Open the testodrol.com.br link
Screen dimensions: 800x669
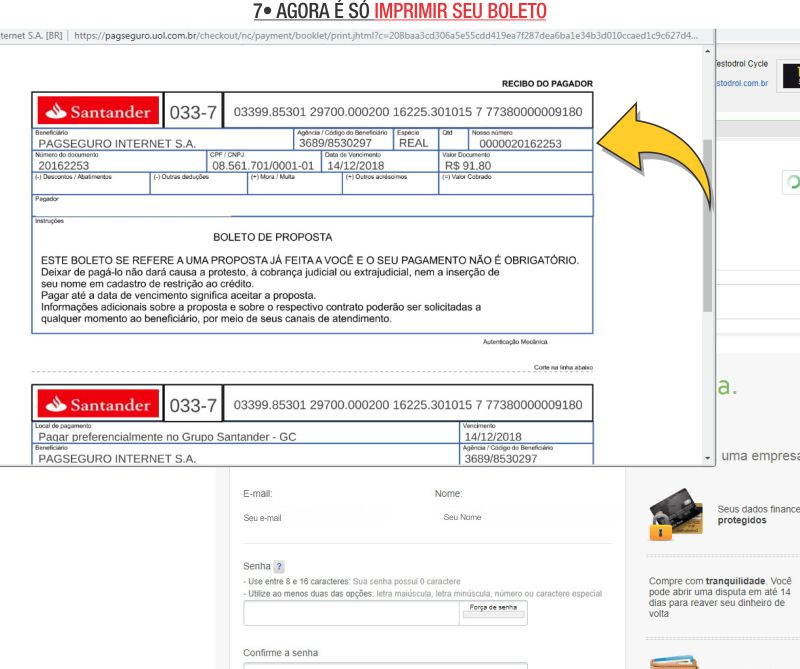(x=741, y=83)
